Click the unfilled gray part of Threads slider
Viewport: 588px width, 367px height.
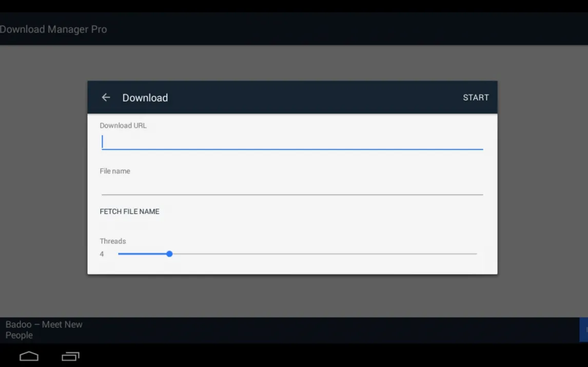pyautogui.click(x=323, y=254)
